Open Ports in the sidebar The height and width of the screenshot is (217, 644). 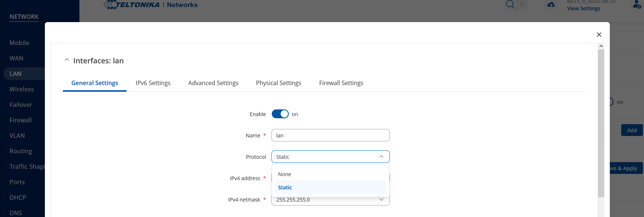pyautogui.click(x=17, y=182)
